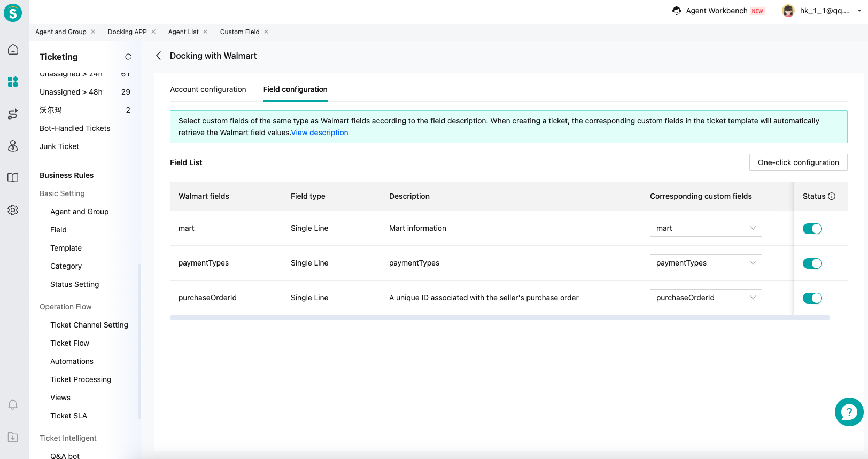
Task: Open Agent and Group in Basic Setting
Action: click(x=80, y=212)
